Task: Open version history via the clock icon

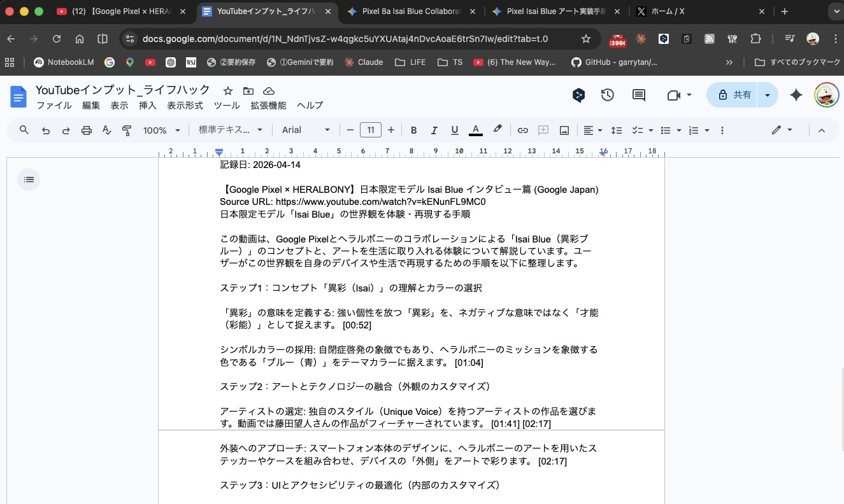Action: pos(607,94)
